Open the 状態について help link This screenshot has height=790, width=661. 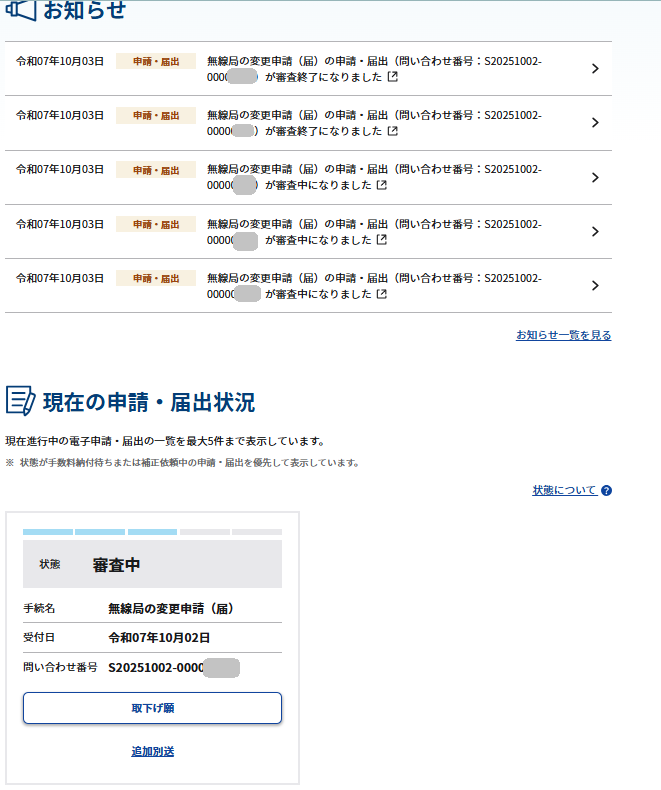(x=564, y=490)
